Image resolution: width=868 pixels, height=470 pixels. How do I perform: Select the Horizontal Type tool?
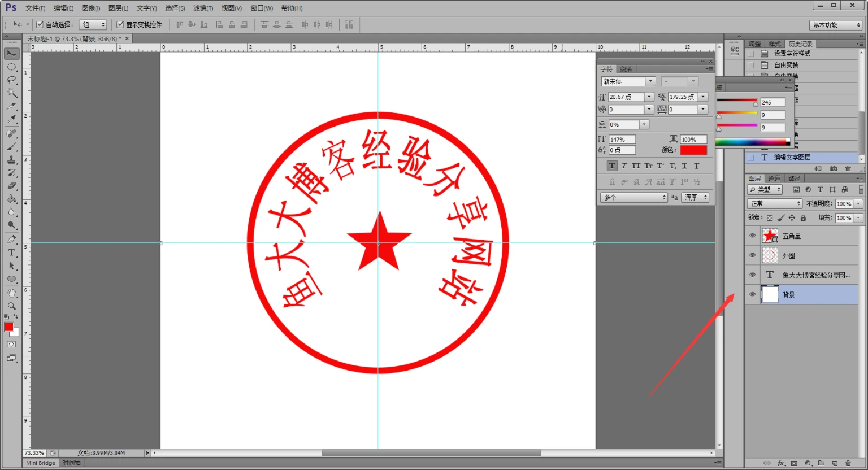tap(11, 253)
